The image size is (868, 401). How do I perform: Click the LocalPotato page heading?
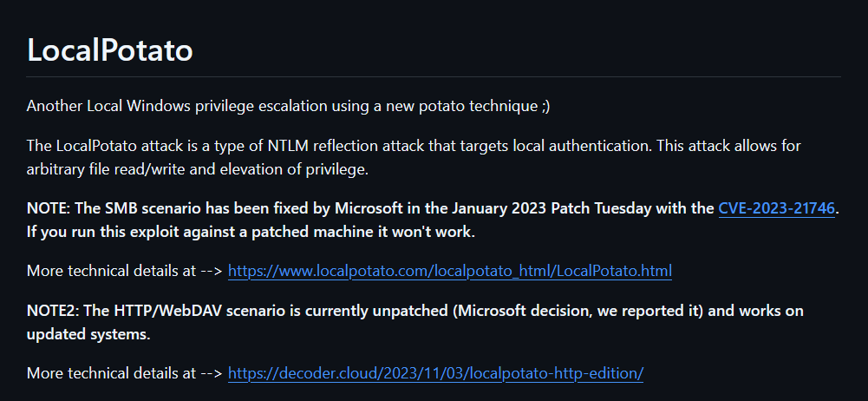(109, 49)
